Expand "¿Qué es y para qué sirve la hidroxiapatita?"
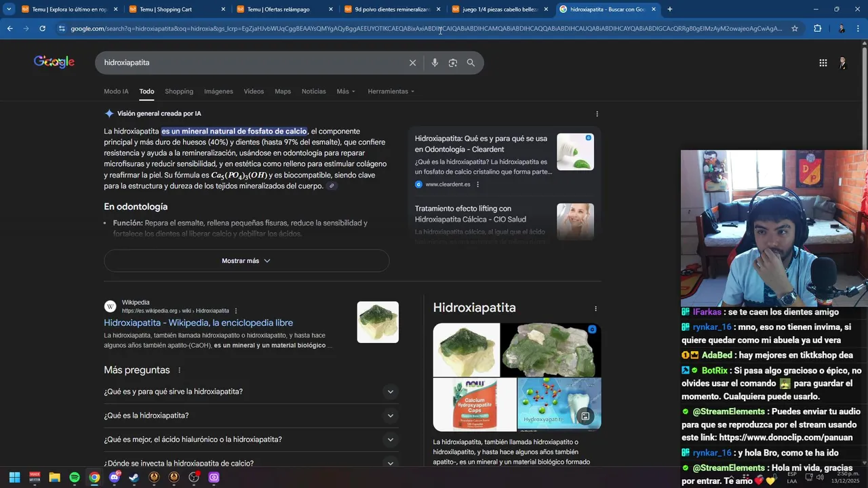Viewport: 868px width, 488px height. 250,392
